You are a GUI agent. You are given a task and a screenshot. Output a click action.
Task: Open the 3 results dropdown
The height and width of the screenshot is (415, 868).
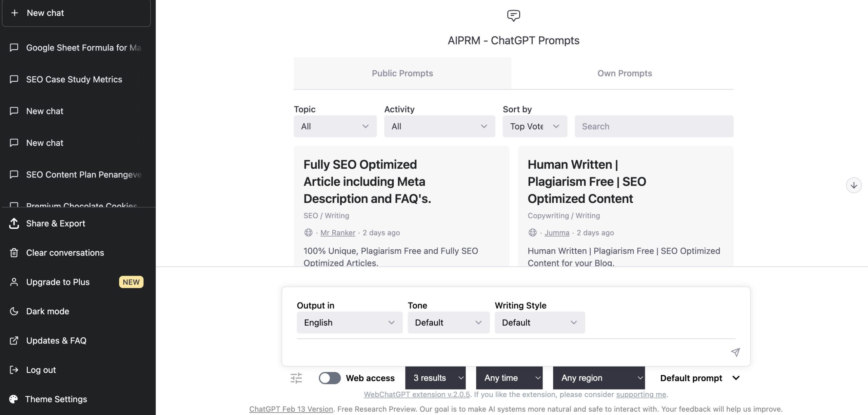point(435,378)
